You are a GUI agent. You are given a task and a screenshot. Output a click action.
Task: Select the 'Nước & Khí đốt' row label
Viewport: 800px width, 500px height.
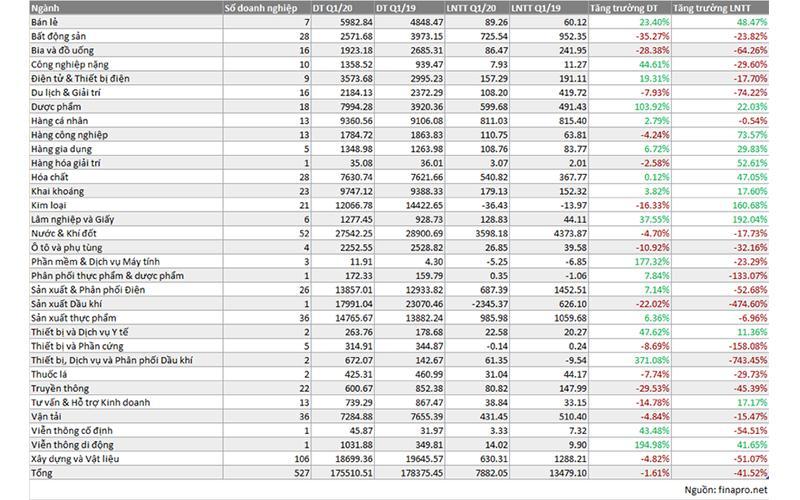63,232
